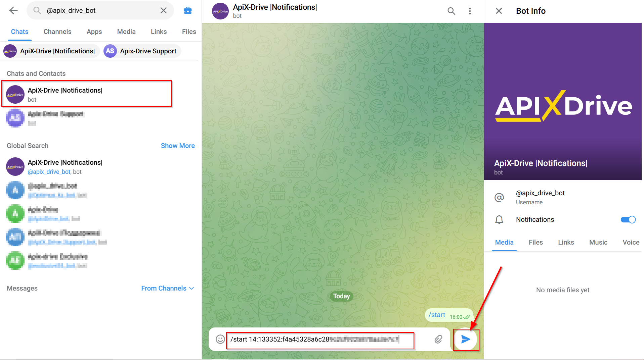Switch to the Channels search tab
This screenshot has width=644, height=360.
click(57, 32)
